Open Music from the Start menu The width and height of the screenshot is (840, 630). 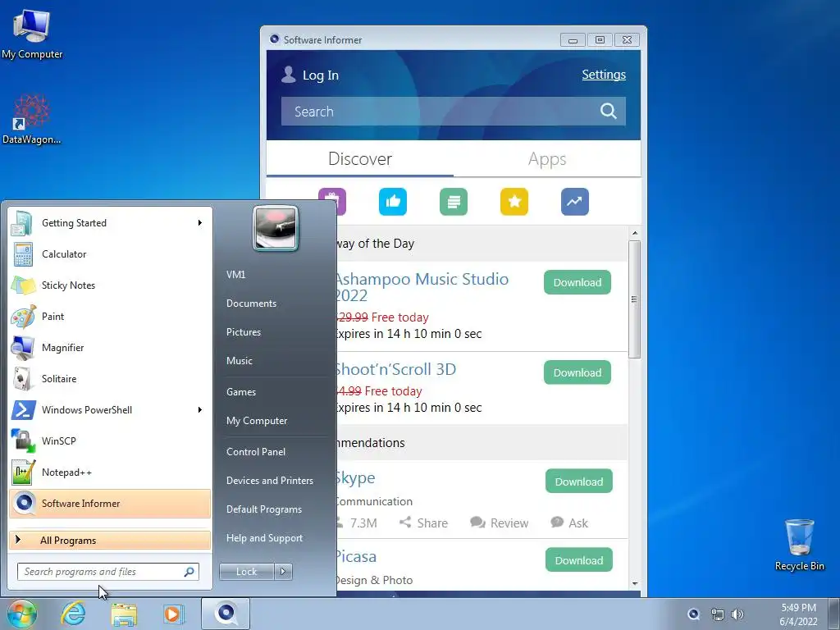pyautogui.click(x=240, y=361)
